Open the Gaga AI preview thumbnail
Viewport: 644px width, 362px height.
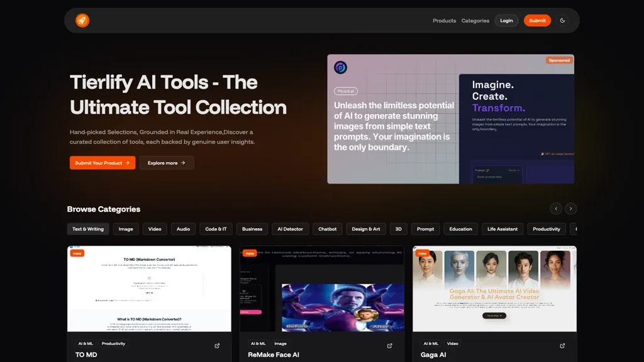(x=494, y=288)
